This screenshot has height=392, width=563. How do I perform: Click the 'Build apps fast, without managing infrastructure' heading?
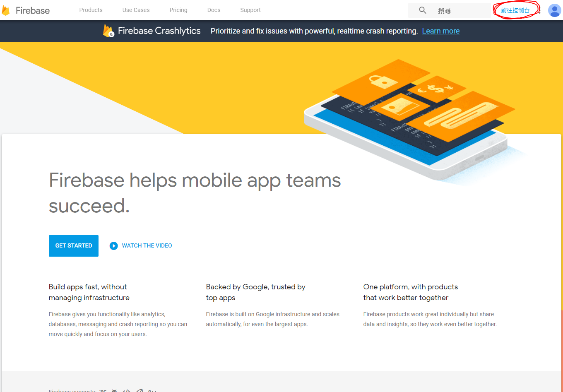point(89,292)
